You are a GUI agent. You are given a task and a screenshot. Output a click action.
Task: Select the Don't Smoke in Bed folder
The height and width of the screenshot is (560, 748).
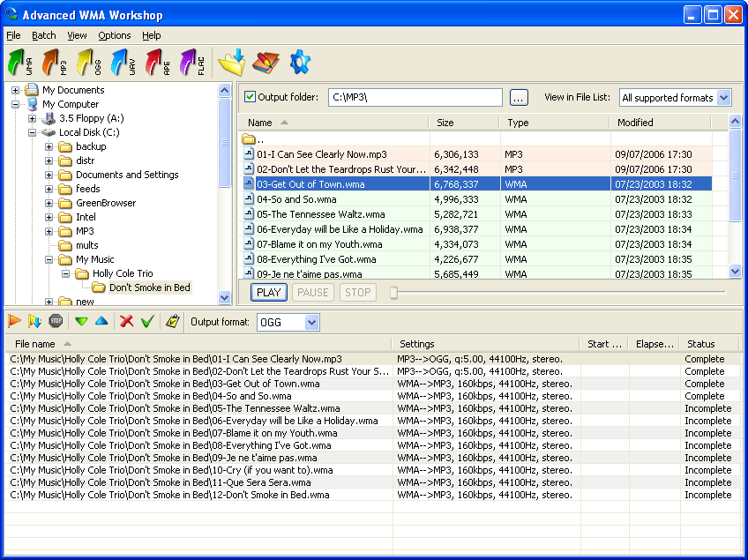149,287
